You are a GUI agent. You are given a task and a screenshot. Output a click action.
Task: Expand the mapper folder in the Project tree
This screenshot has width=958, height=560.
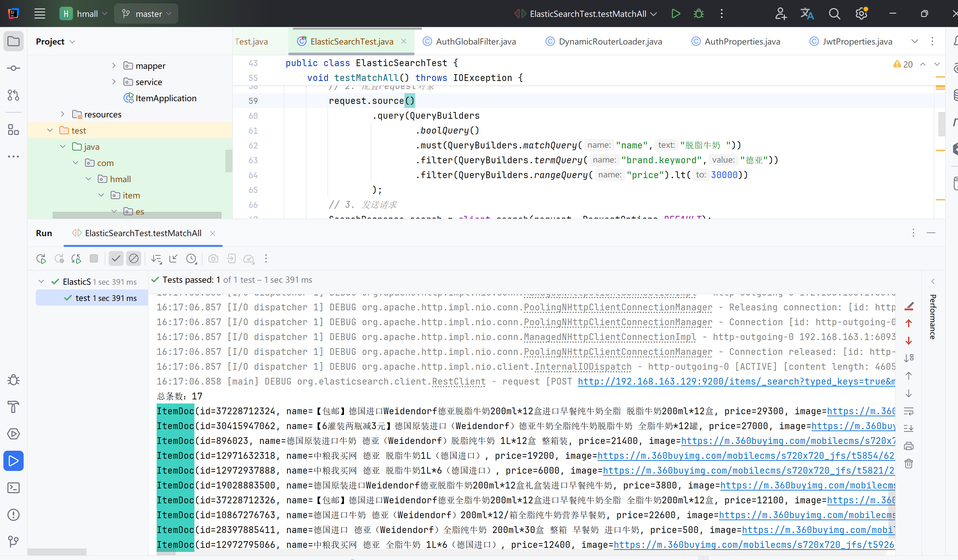pyautogui.click(x=114, y=66)
